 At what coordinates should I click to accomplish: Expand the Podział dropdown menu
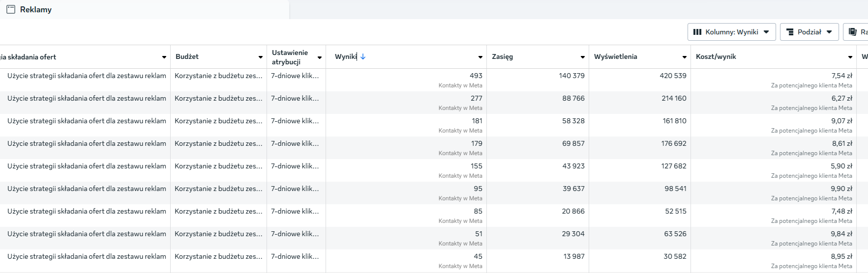coord(829,32)
